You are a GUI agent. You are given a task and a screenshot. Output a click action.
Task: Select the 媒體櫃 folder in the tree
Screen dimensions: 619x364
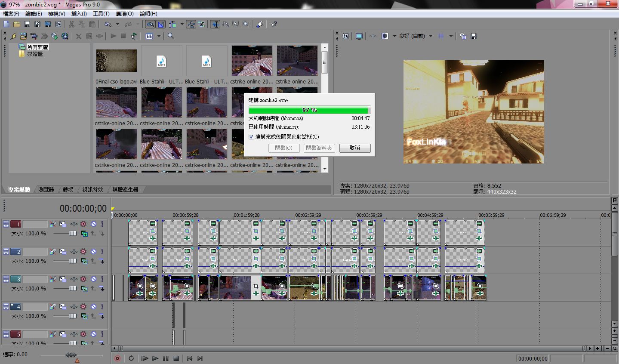coord(35,54)
